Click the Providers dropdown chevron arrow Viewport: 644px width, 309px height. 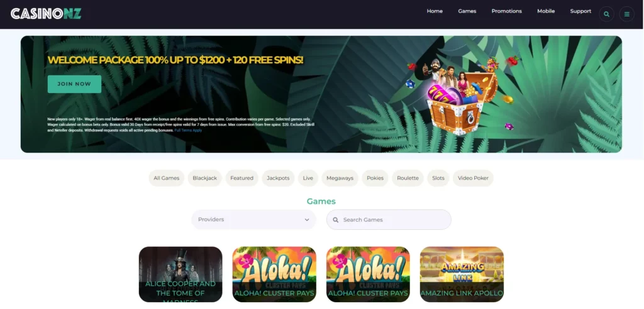coord(307,220)
